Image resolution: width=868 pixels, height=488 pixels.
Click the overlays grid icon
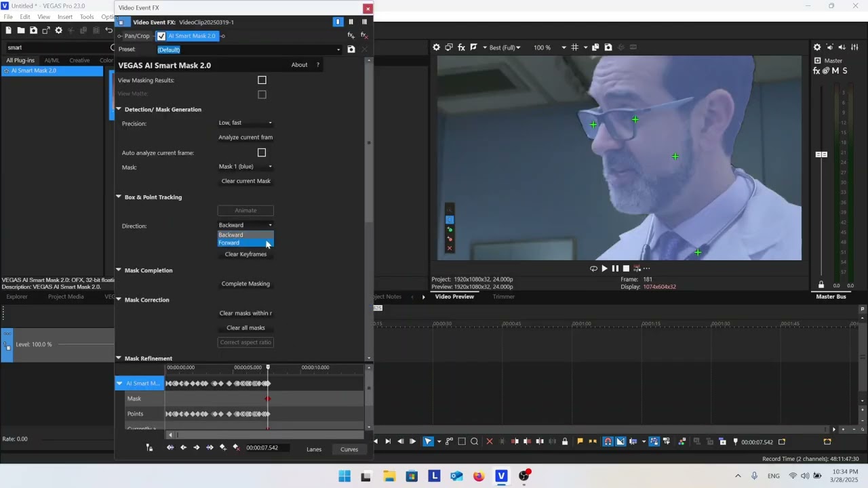click(x=575, y=47)
